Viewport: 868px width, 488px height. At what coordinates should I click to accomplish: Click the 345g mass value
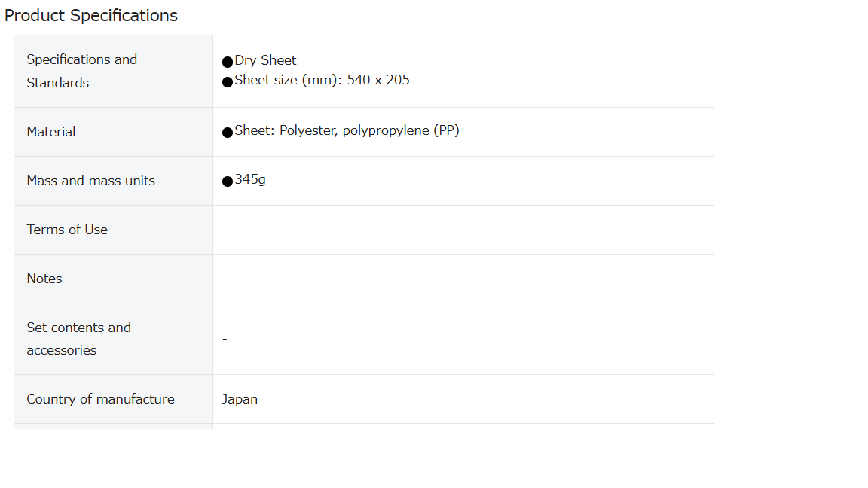[x=249, y=179]
